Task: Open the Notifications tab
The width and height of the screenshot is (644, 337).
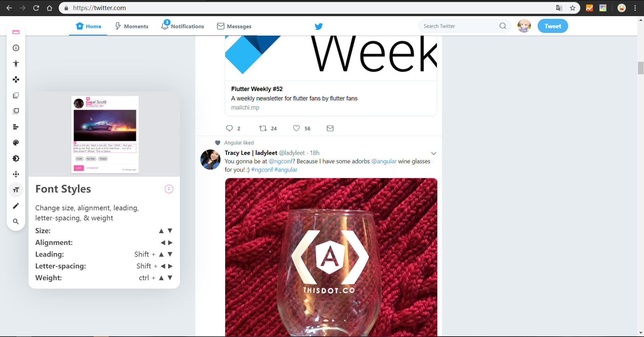Action: tap(183, 26)
